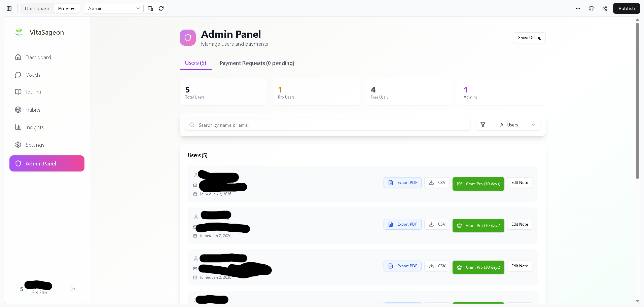
Task: Expand the Admin page dropdown
Action: tap(114, 8)
